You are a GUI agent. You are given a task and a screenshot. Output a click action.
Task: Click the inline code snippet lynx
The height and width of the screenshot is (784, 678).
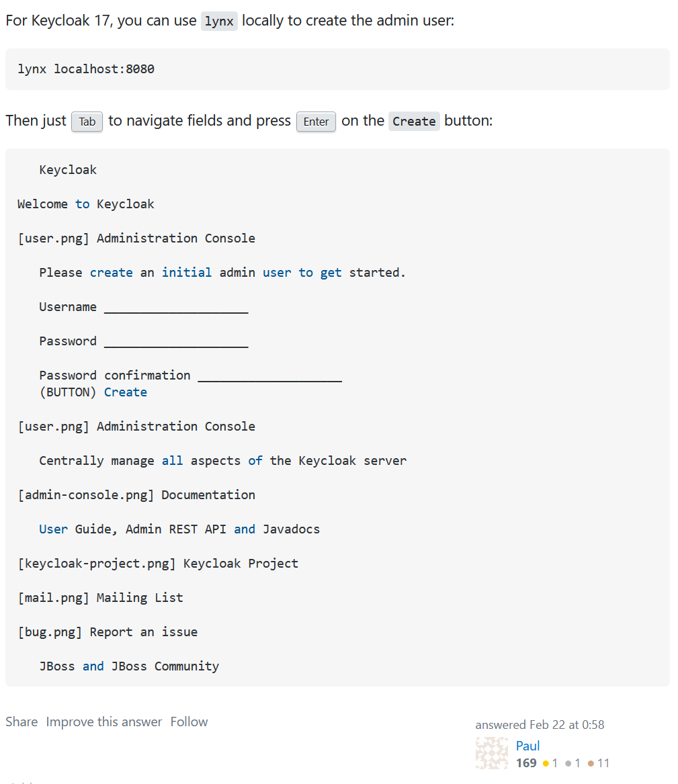click(x=218, y=21)
